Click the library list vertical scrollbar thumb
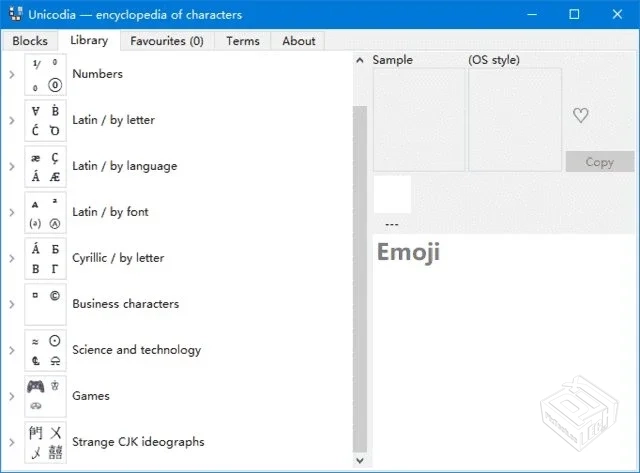This screenshot has height=473, width=640. [x=360, y=279]
